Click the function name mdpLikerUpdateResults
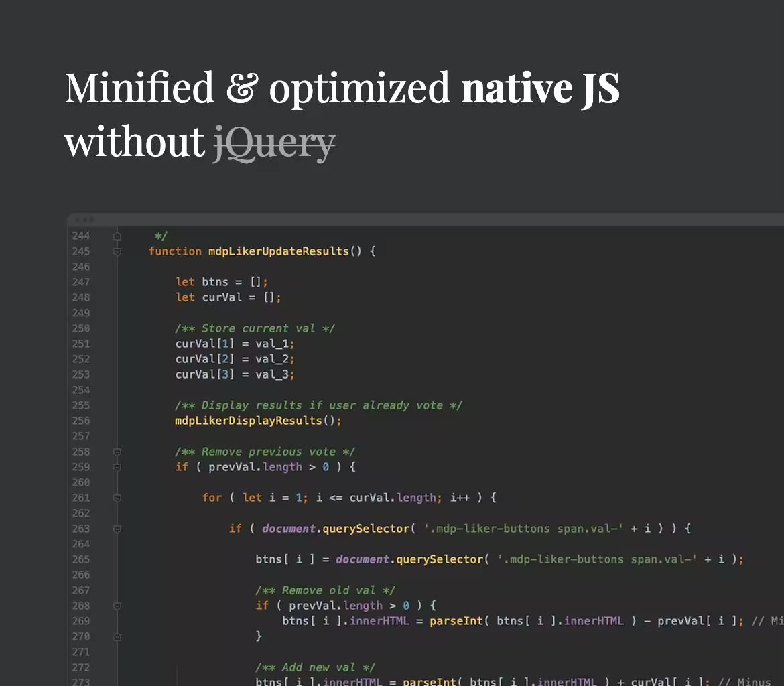Viewport: 784px width, 686px height. pyautogui.click(x=279, y=251)
